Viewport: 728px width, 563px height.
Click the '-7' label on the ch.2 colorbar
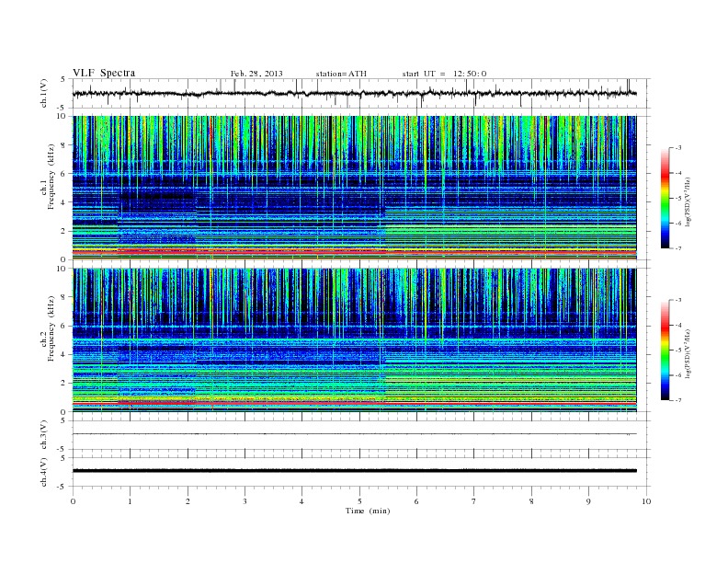(x=677, y=400)
